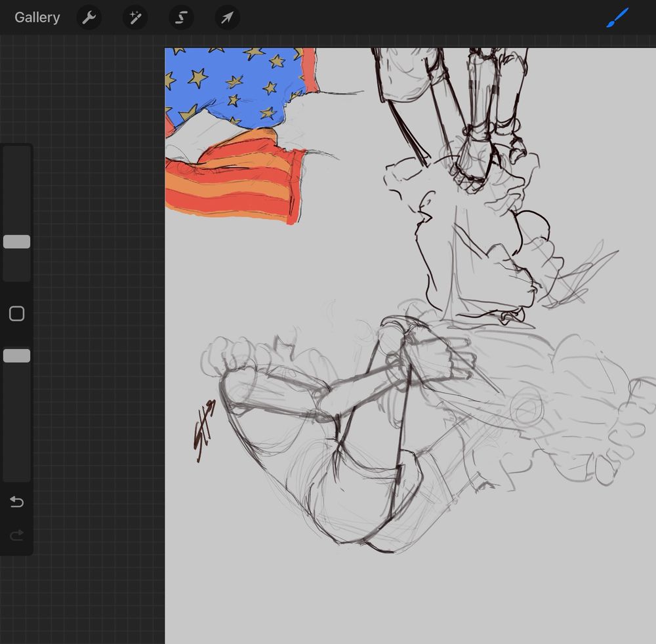This screenshot has height=644, width=656.
Task: Tap the handwritten signature on canvas
Action: click(205, 431)
